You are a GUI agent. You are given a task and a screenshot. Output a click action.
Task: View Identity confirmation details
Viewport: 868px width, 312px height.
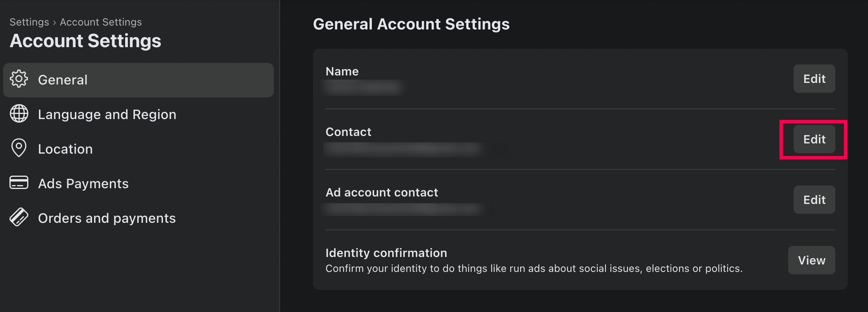click(811, 260)
